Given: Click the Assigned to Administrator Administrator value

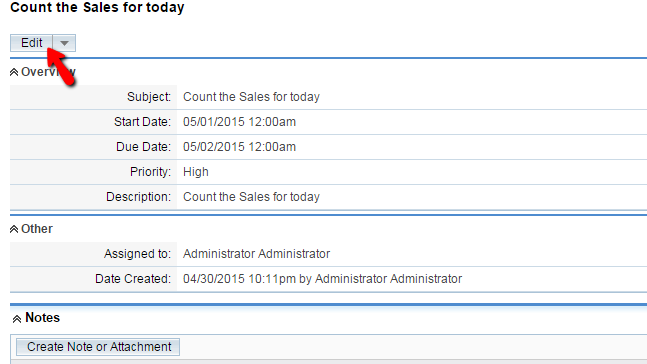Looking at the screenshot, I should 256,254.
